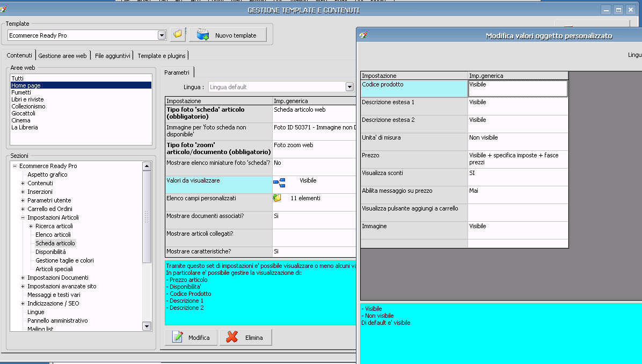The height and width of the screenshot is (364, 642).
Task: Click the 'Mostrare documenti associati?' setting row
Action: pos(260,220)
